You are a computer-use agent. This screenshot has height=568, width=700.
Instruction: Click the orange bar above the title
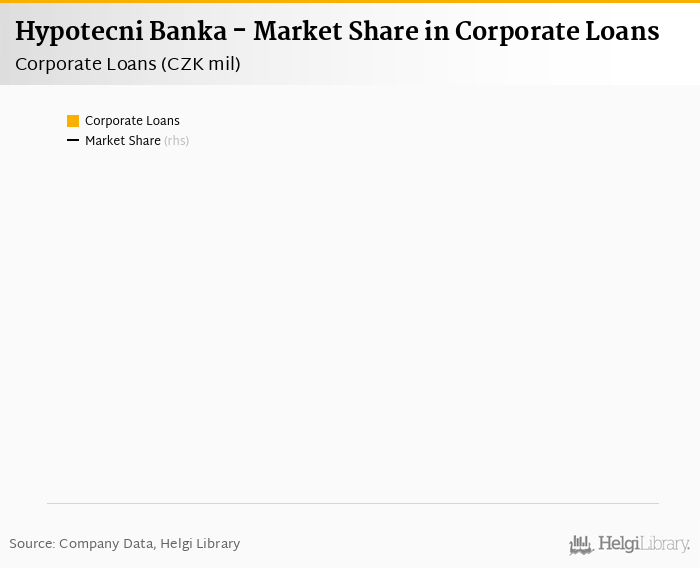350,2
